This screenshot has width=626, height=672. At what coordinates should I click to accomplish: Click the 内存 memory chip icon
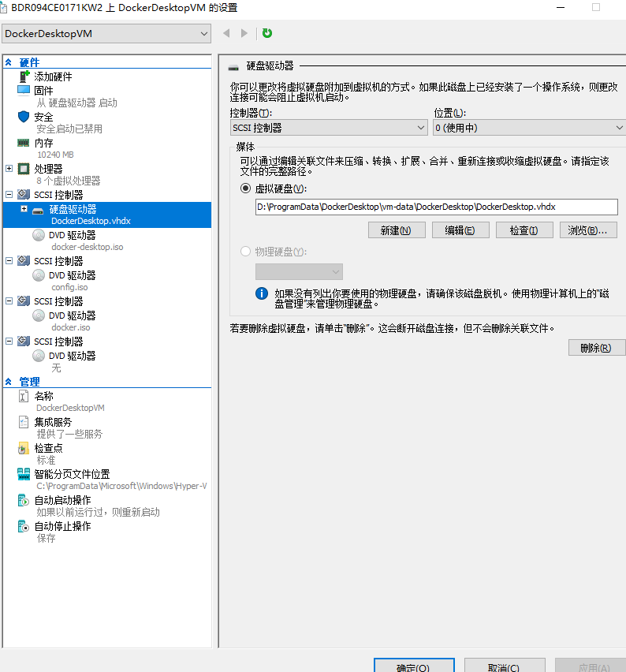pyautogui.click(x=23, y=143)
